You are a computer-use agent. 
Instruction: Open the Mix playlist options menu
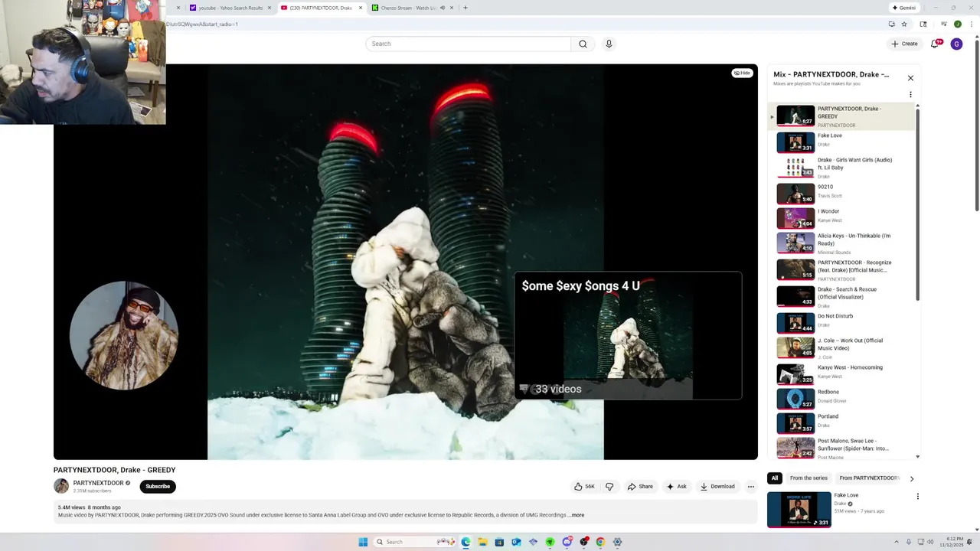pyautogui.click(x=910, y=95)
